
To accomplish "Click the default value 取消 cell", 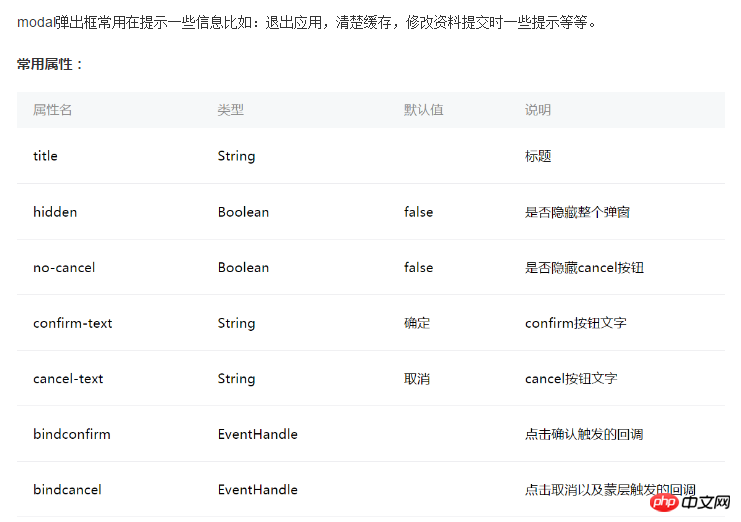I will coord(417,378).
